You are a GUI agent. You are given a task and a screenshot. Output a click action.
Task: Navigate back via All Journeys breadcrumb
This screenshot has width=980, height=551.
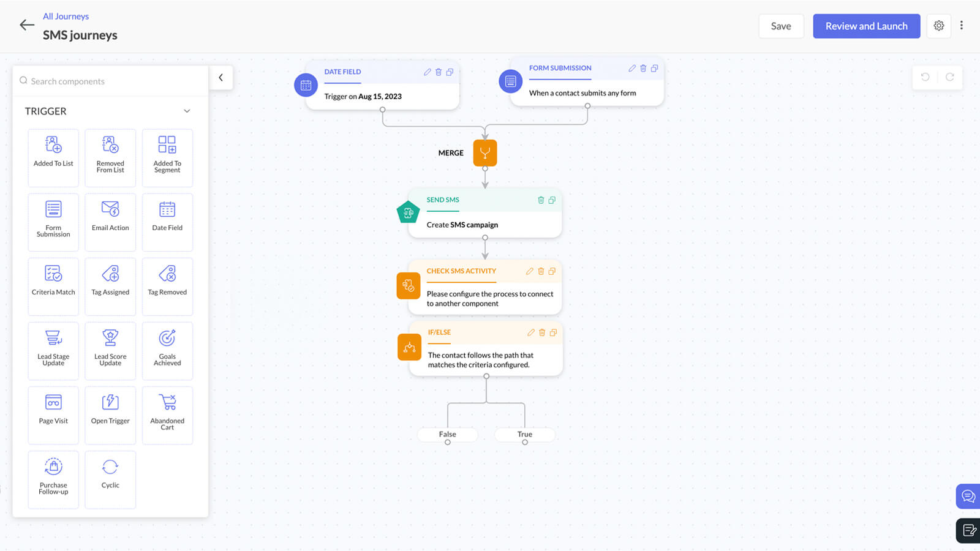[66, 16]
